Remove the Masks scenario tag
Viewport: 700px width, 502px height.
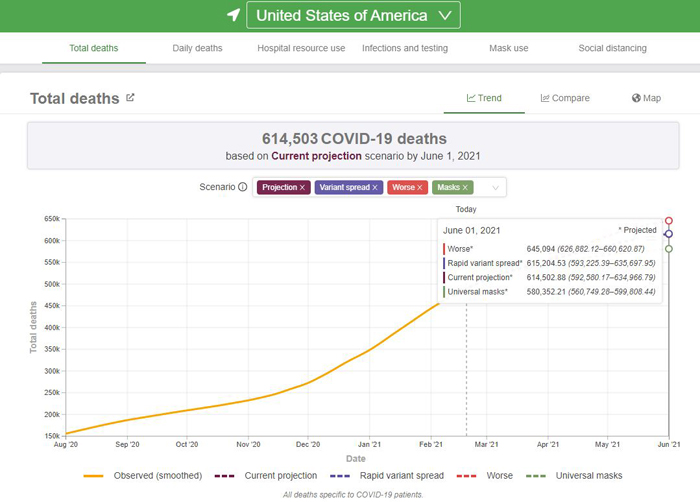pos(465,188)
